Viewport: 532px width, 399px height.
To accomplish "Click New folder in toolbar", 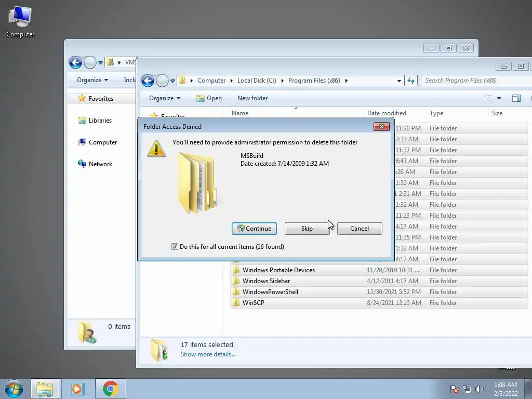I will coord(252,98).
